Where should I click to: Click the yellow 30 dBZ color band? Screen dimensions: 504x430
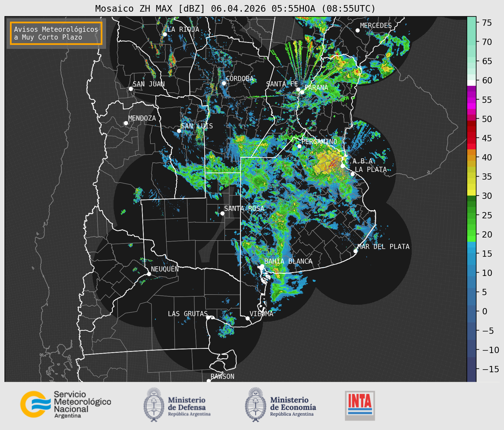tap(471, 193)
